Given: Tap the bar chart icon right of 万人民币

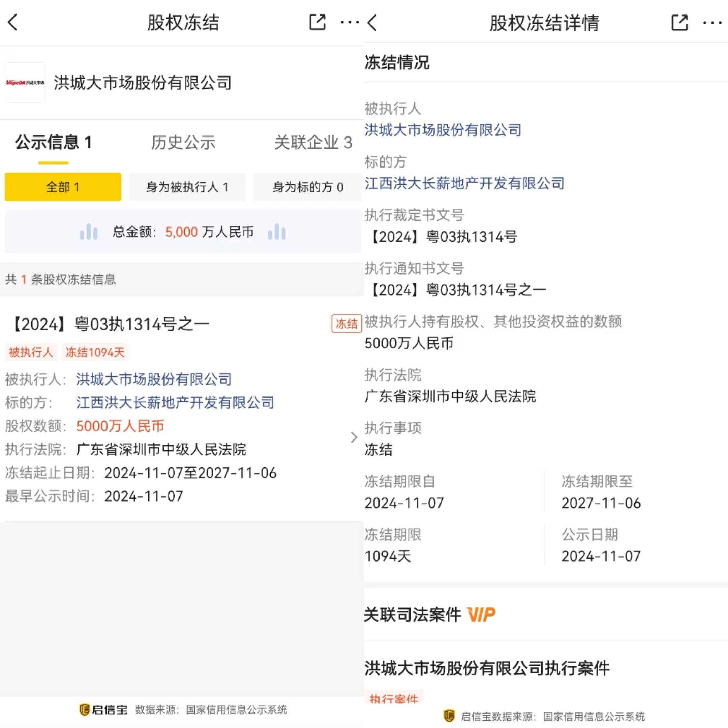Looking at the screenshot, I should [x=277, y=231].
